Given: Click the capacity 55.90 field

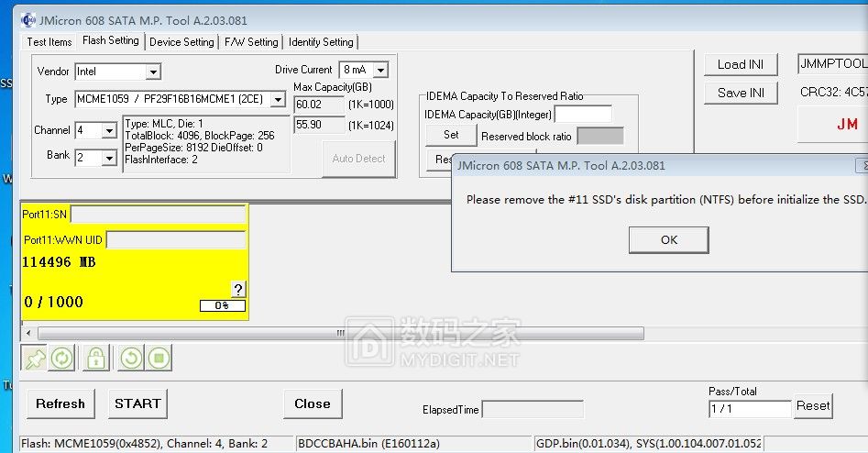Looking at the screenshot, I should coord(319,125).
